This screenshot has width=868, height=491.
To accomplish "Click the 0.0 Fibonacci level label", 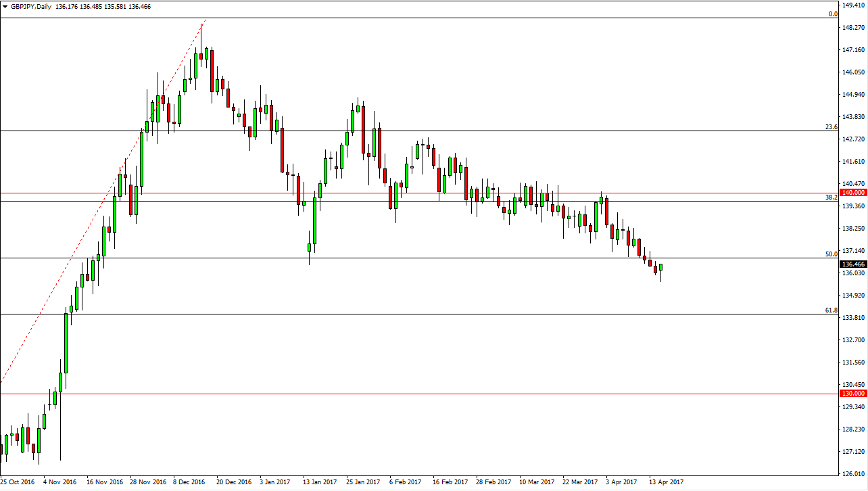I will coord(834,14).
